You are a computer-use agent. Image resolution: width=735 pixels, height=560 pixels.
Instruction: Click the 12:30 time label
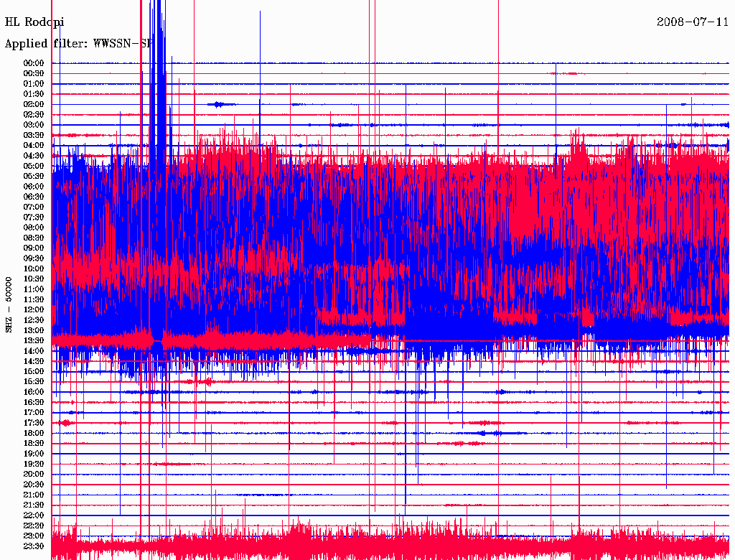pos(34,320)
